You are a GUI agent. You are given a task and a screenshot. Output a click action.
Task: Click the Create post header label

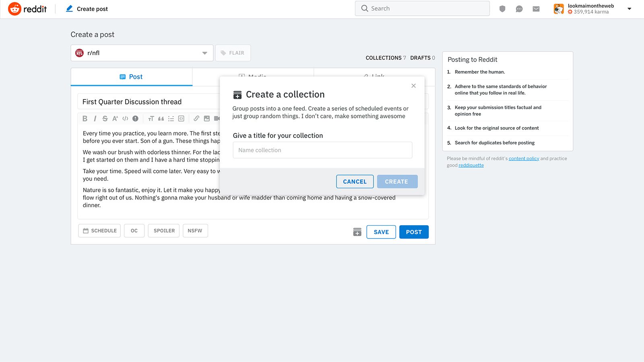pyautogui.click(x=92, y=9)
